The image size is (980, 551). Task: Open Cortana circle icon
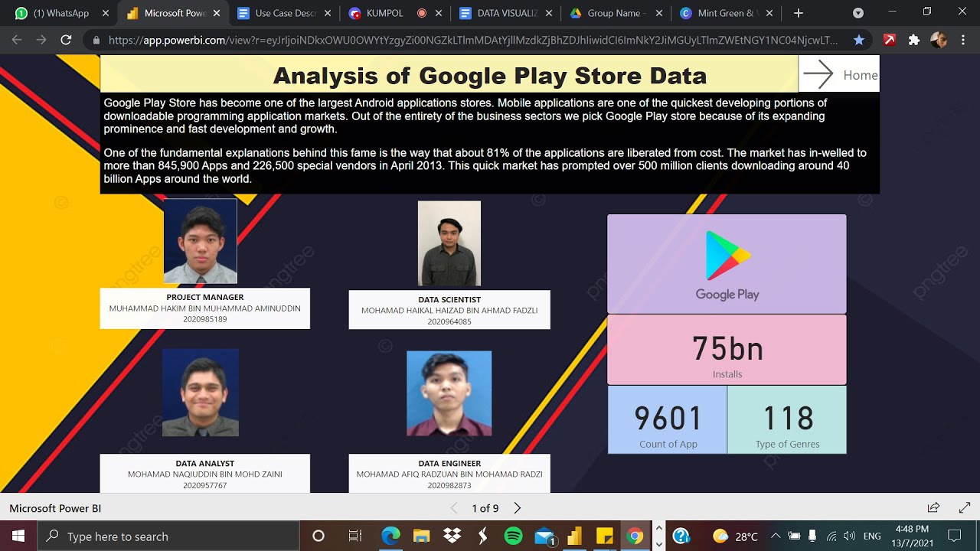click(318, 536)
